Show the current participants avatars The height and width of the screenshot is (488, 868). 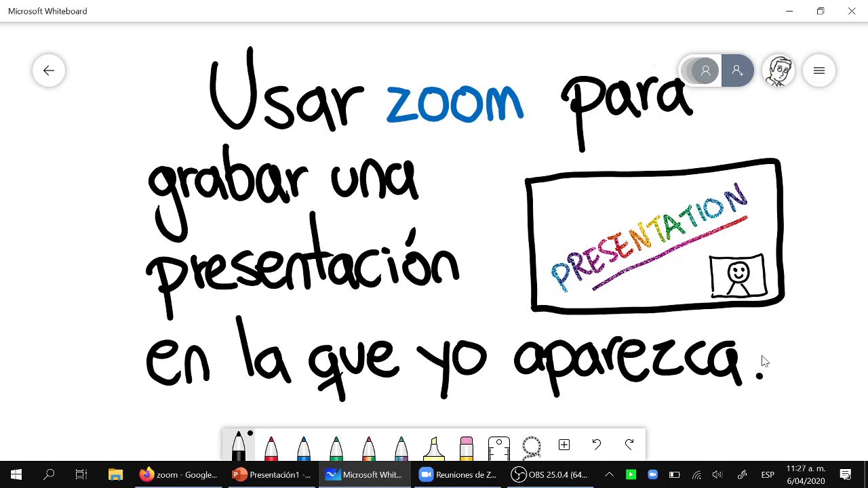point(700,70)
